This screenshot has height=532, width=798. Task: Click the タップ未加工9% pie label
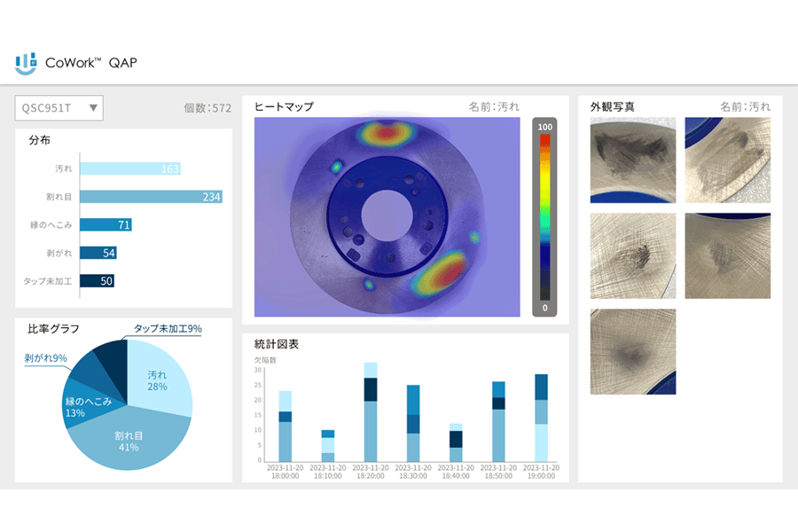[x=168, y=329]
